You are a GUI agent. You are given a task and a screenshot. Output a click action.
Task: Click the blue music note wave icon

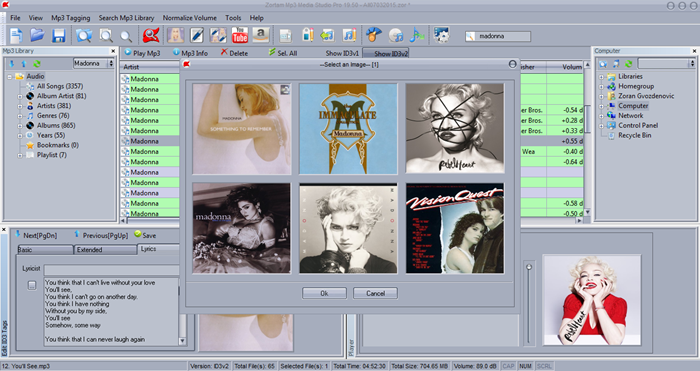417,35
